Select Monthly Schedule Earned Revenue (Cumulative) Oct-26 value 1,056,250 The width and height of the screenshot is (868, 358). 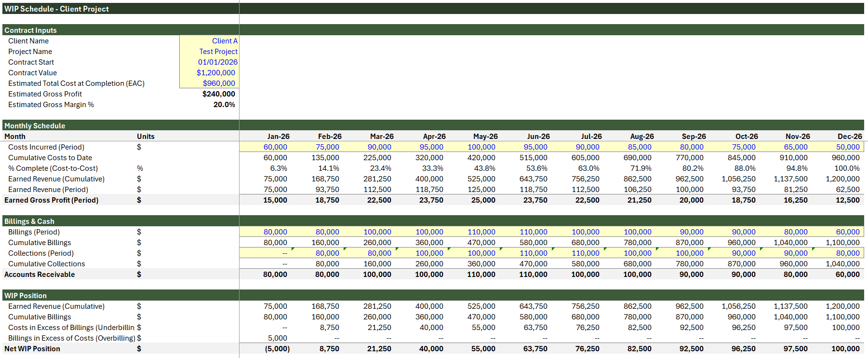point(738,179)
